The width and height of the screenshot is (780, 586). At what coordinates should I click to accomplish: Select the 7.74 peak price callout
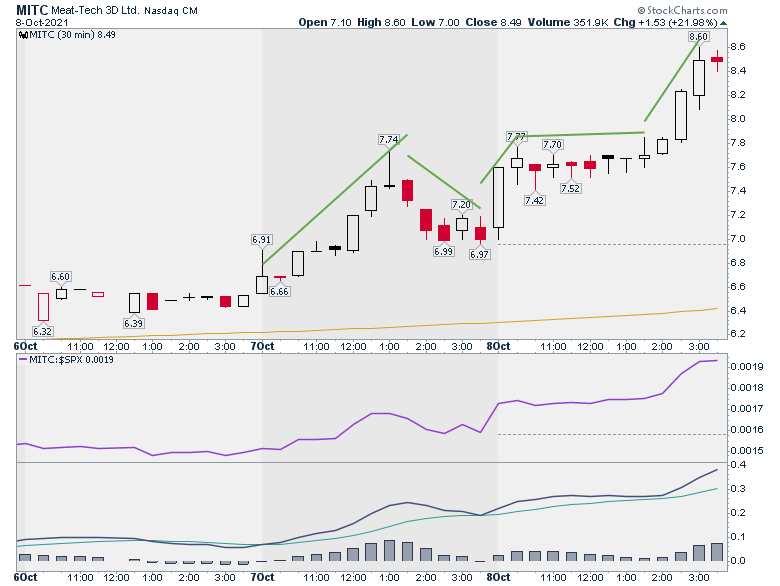tap(388, 140)
